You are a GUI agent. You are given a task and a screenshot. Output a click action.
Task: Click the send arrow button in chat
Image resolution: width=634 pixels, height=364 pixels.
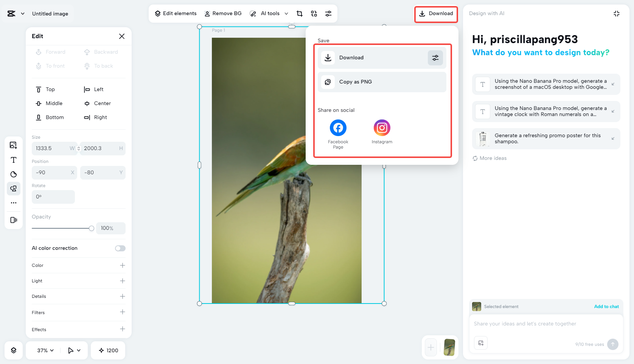tap(613, 344)
